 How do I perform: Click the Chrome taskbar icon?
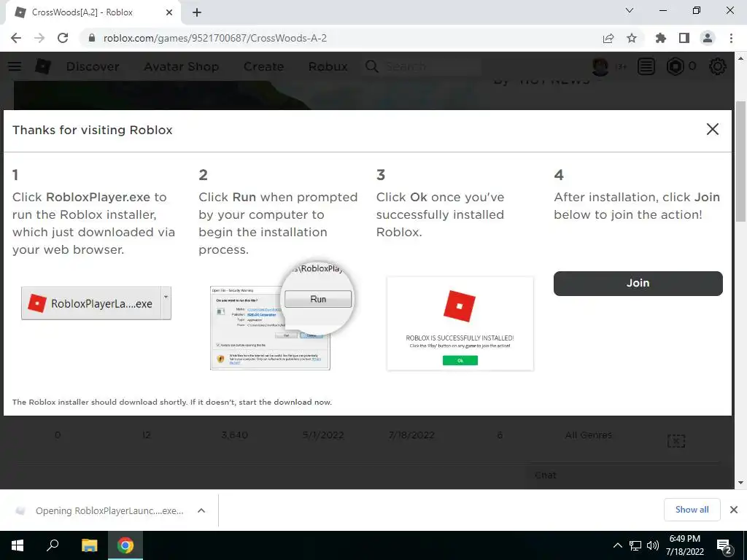point(125,545)
